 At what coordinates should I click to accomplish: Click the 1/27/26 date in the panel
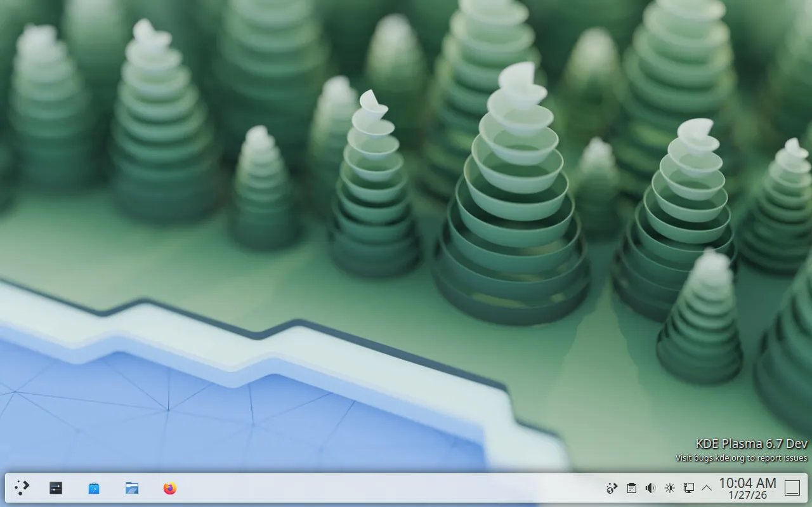click(x=747, y=495)
